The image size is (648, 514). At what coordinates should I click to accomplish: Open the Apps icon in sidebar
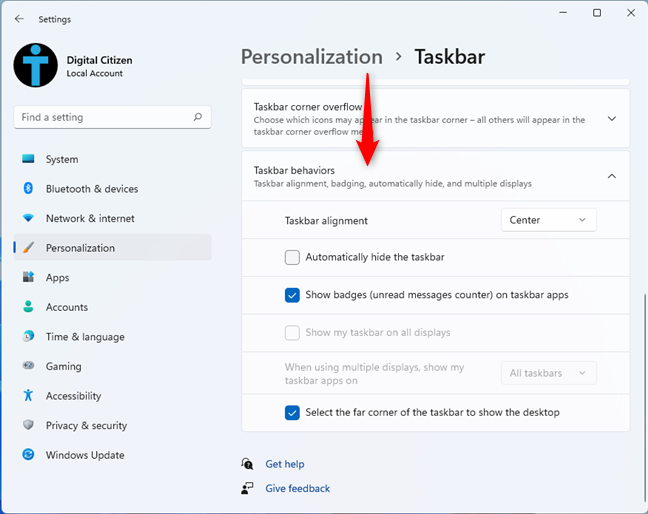click(x=28, y=277)
